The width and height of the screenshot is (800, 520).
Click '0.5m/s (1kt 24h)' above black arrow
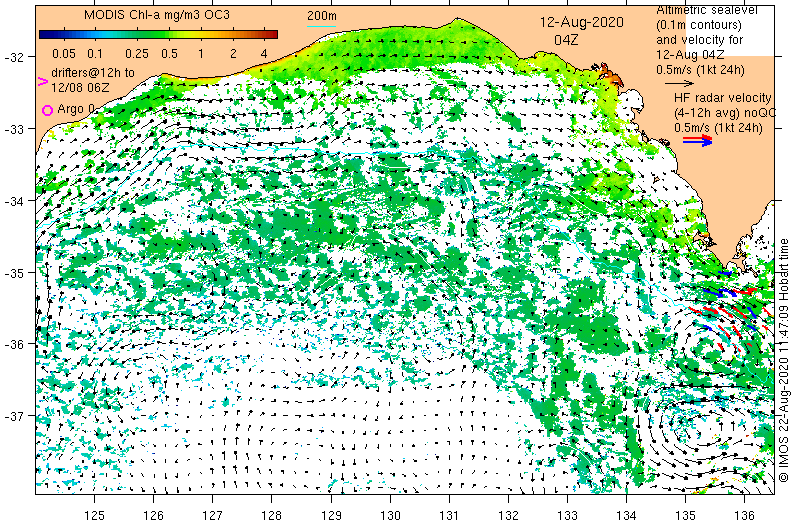(700, 70)
